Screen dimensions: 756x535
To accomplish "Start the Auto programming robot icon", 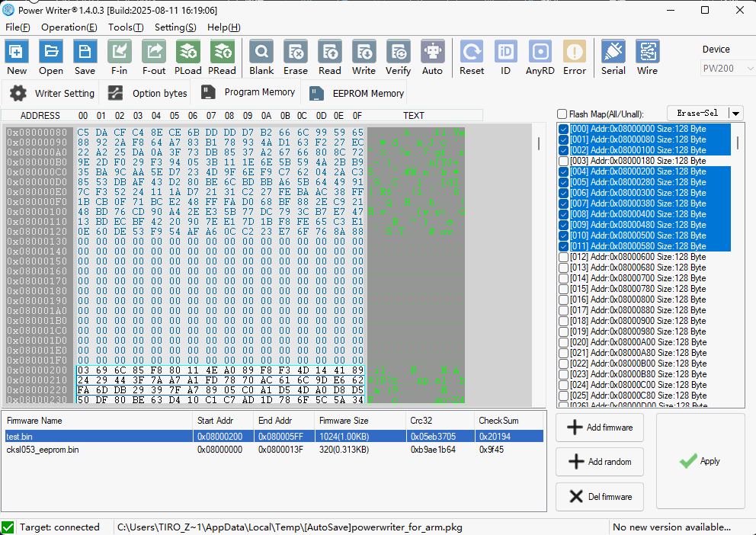I will pos(432,52).
